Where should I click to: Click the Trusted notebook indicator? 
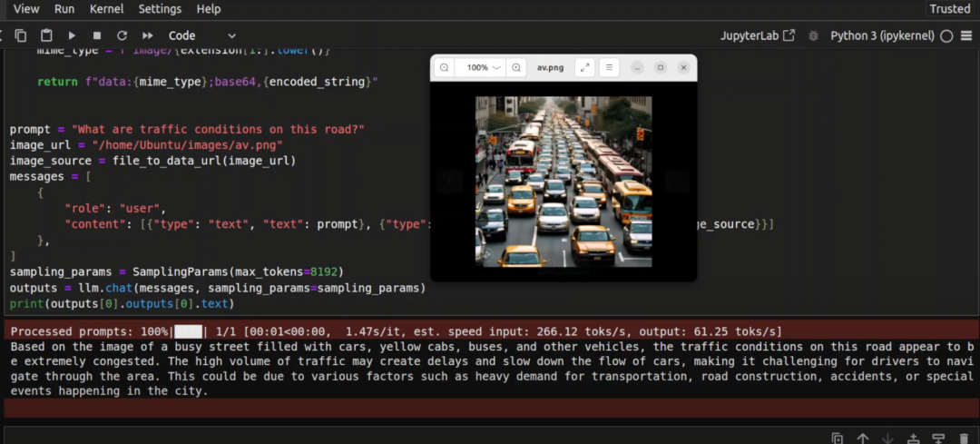coord(949,9)
